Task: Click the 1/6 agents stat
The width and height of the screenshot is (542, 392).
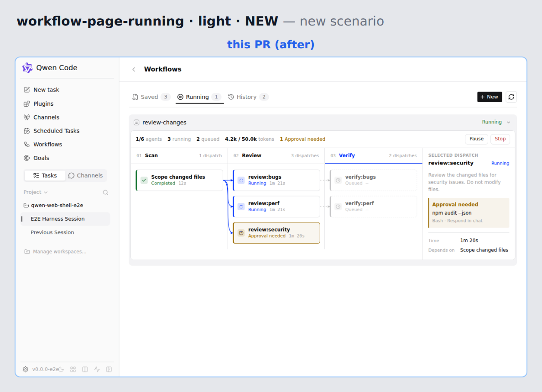Action: point(149,139)
